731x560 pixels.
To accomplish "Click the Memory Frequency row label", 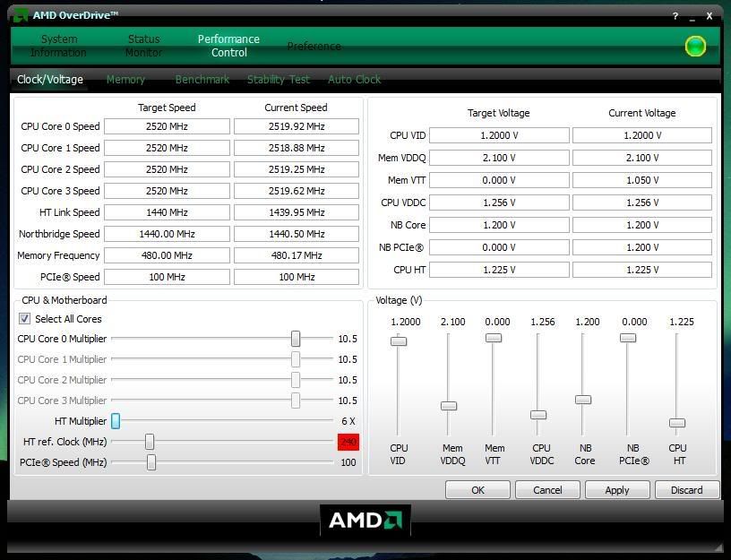I will (58, 255).
